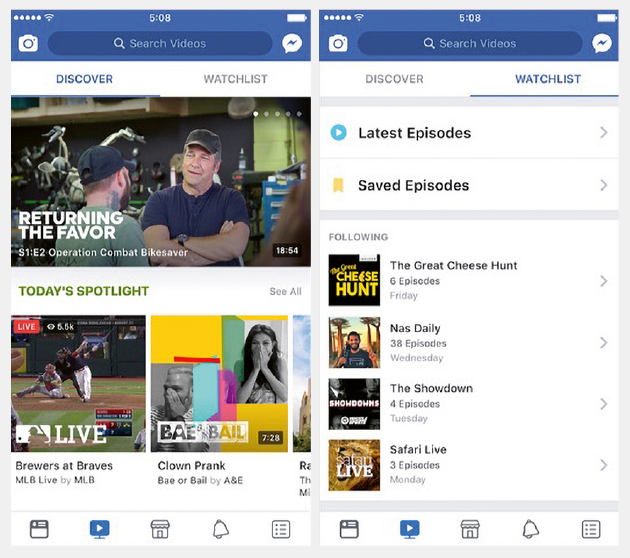
Task: Click LIVE badge on Brewers at Braves video
Action: 26,327
